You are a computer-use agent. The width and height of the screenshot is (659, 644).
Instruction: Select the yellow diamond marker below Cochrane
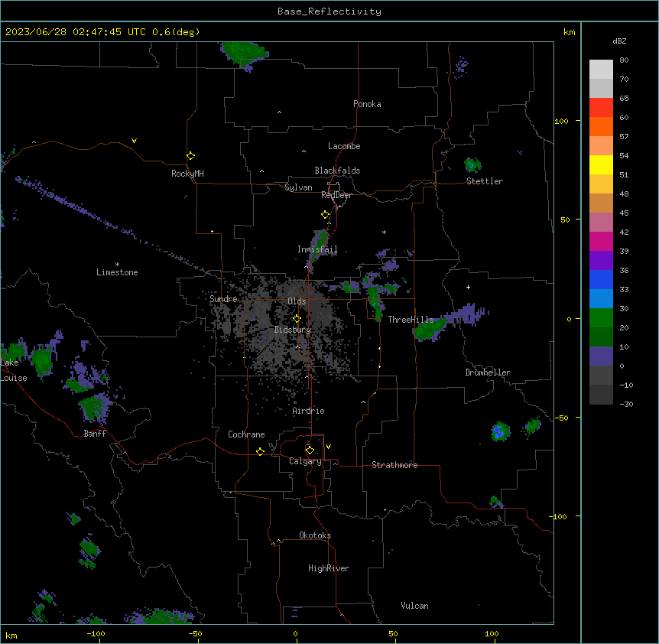[260, 451]
